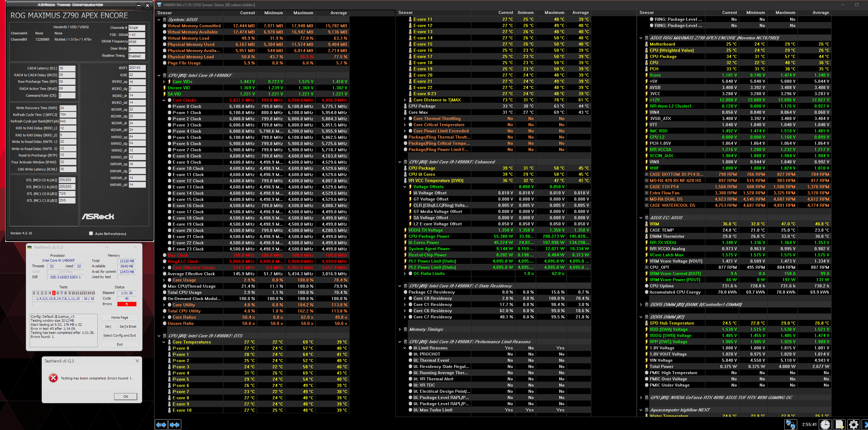This screenshot has height=430, width=868.
Task: Click the Serj's Email button in TestMem5
Action: coord(128,326)
